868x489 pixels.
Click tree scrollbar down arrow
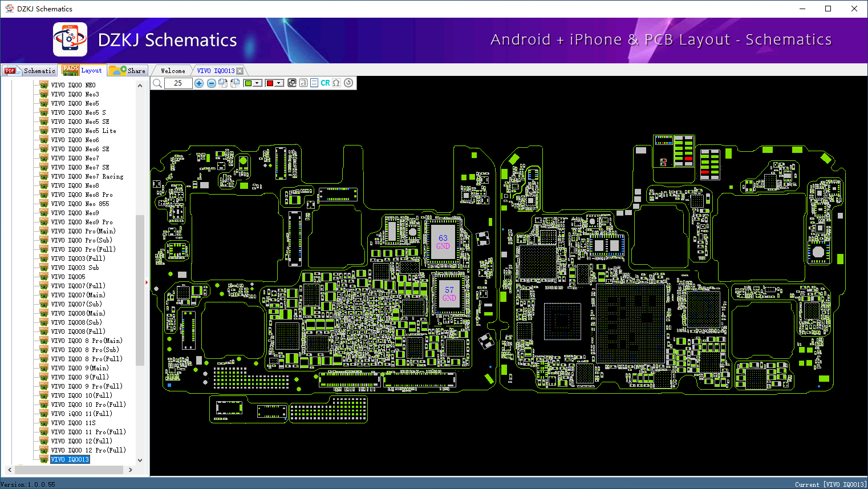140,460
